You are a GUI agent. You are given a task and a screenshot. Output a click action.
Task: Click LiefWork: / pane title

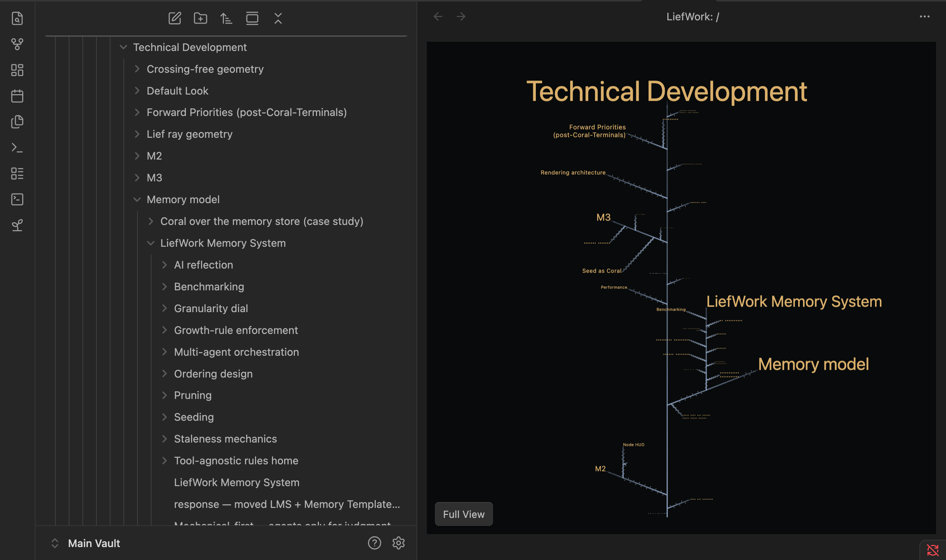point(693,17)
